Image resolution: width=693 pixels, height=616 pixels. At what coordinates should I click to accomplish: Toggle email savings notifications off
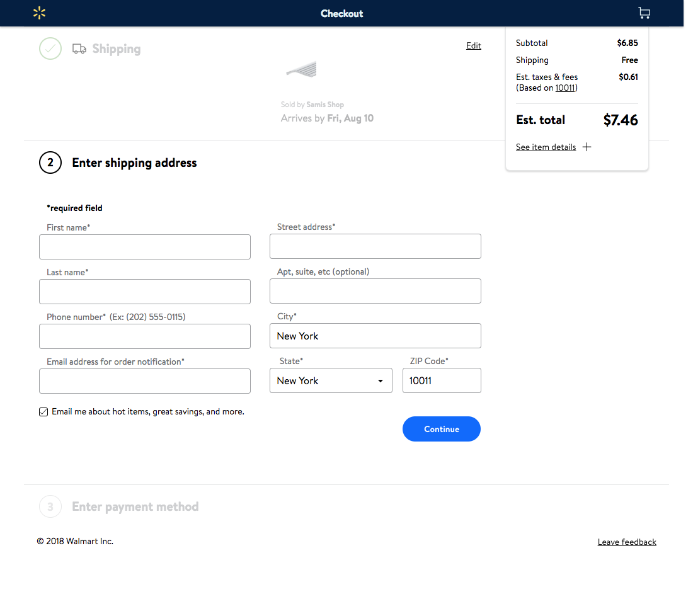click(43, 411)
